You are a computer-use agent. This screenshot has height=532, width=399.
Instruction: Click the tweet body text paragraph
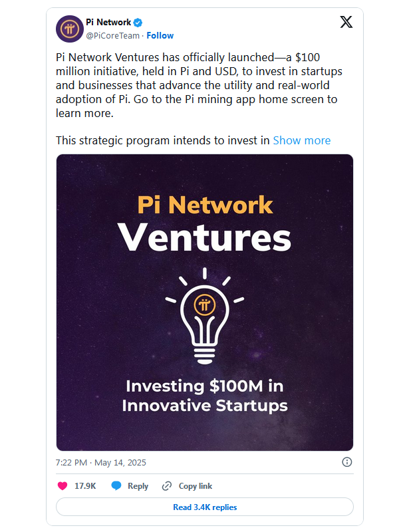199,85
